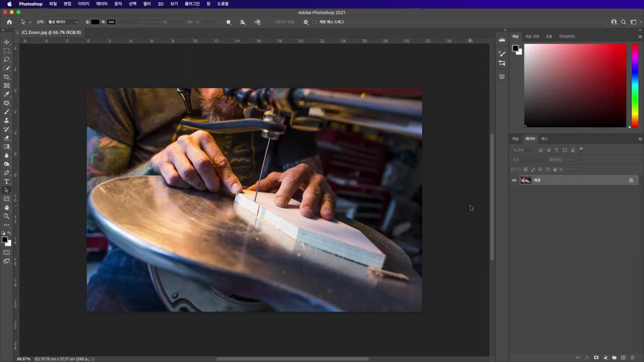Viewport: 644px width, 362px height.
Task: Select the Dodge tool
Action: (x=6, y=164)
